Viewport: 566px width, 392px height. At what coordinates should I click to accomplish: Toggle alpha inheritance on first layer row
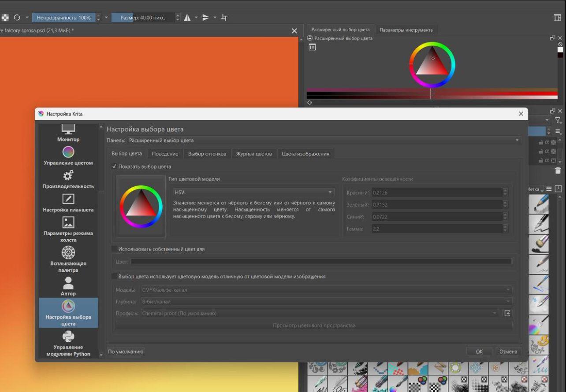[547, 141]
